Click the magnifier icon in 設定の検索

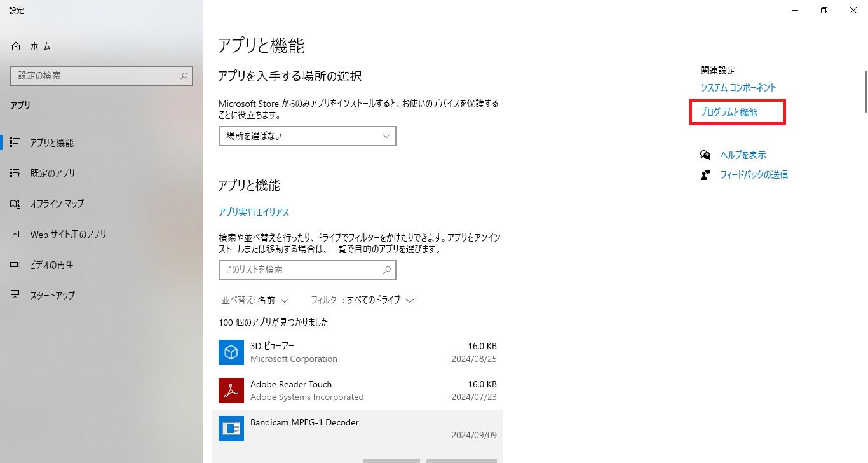click(x=184, y=76)
